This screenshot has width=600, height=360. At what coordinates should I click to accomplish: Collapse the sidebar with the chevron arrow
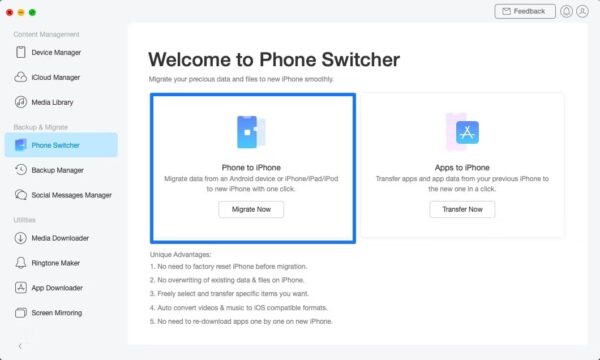[x=20, y=346]
